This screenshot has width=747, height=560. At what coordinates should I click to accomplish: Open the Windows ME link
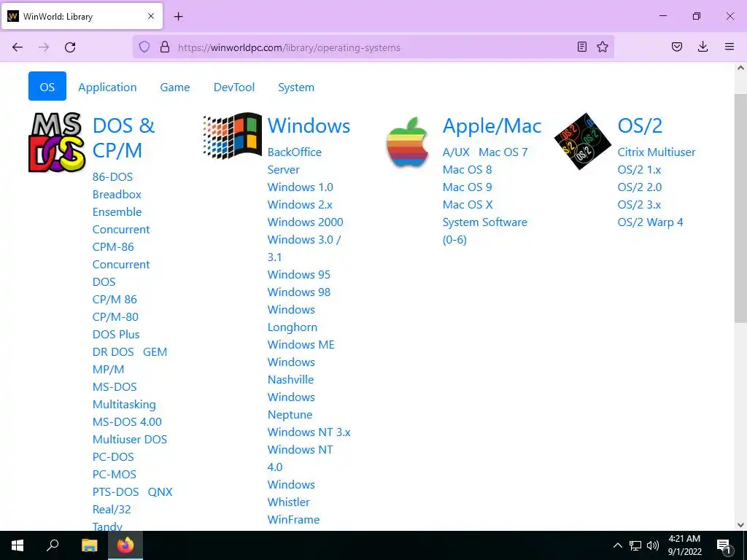[x=301, y=345]
